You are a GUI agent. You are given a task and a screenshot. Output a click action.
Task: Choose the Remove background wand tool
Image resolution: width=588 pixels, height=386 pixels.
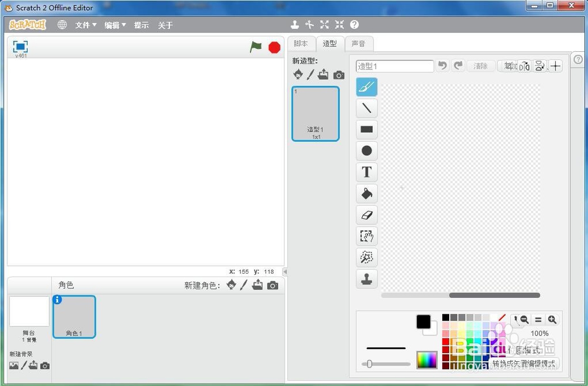[366, 257]
